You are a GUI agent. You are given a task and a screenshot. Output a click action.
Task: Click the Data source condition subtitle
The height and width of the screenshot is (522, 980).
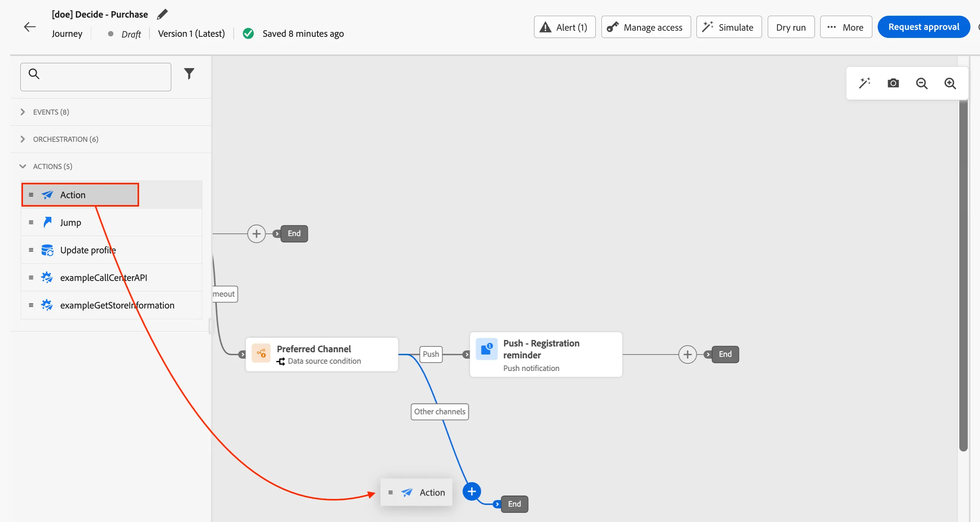[x=324, y=361]
